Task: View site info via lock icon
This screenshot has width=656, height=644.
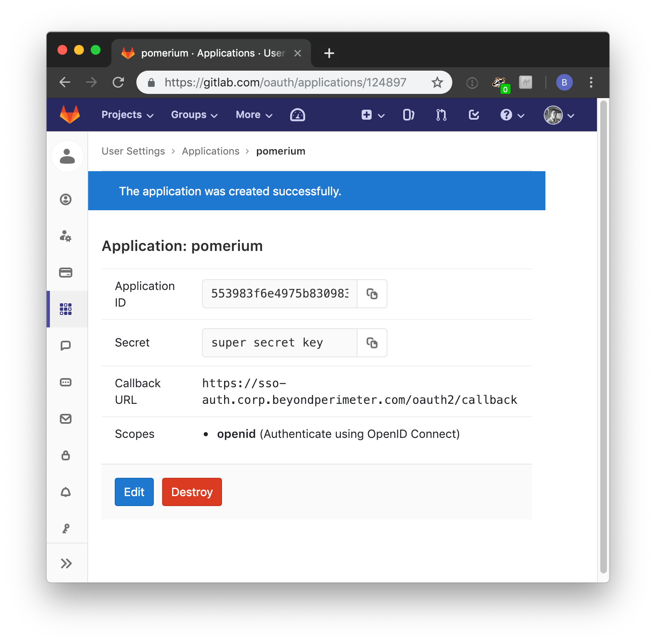Action: 151,83
